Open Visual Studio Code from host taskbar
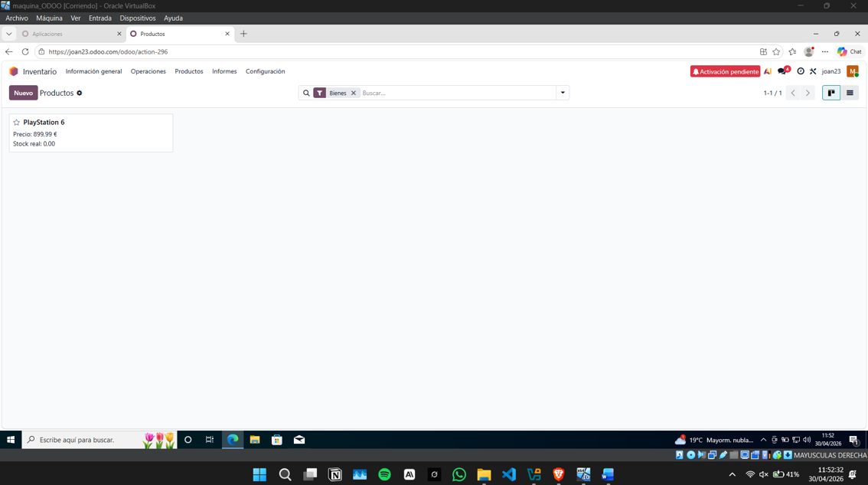The width and height of the screenshot is (868, 485). coord(509,474)
